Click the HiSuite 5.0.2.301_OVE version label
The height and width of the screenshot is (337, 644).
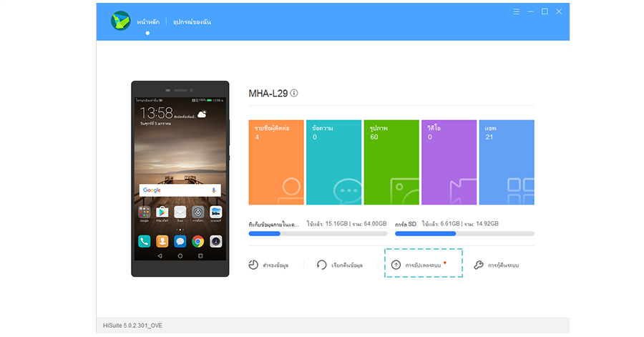[x=134, y=326]
